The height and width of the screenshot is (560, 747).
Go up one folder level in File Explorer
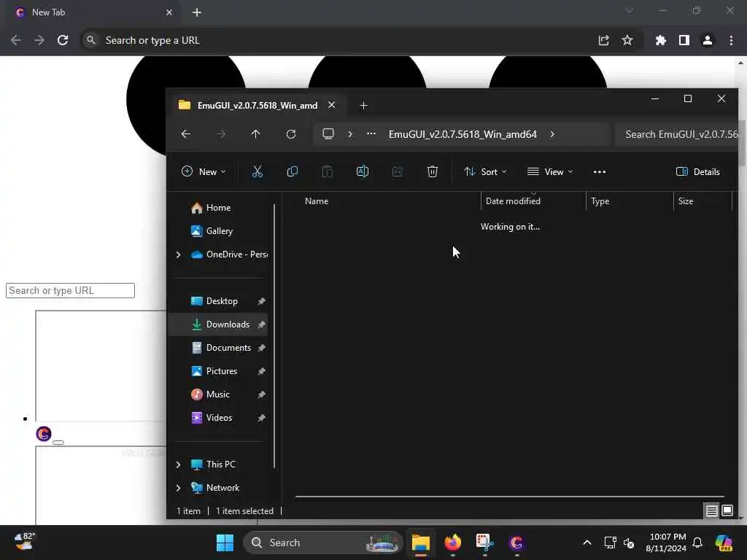coord(256,134)
